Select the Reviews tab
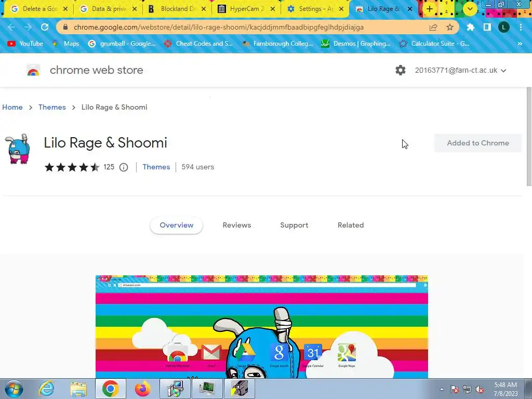Image resolution: width=532 pixels, height=399 pixels. click(237, 225)
